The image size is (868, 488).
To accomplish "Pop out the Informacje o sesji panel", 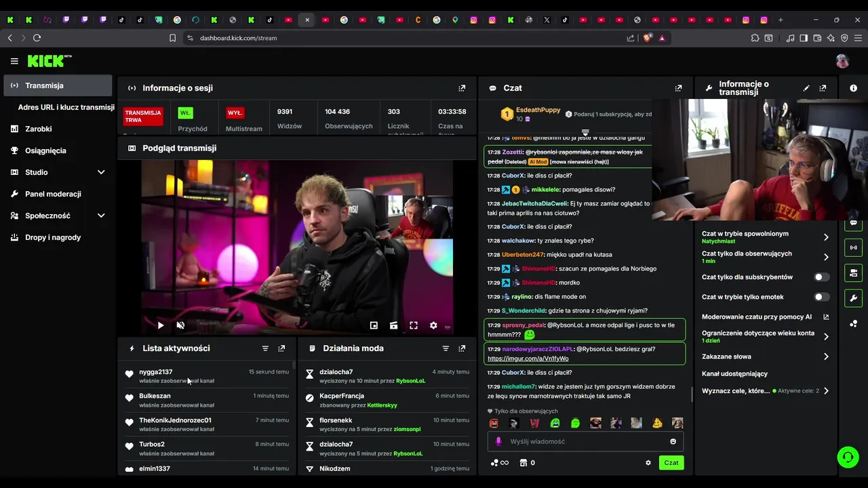I will [x=462, y=88].
